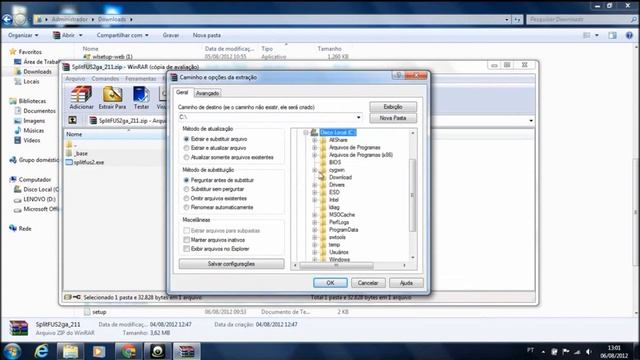640x360 pixels.
Task: Click the WinRAR taskbar icon
Action: [x=186, y=351]
